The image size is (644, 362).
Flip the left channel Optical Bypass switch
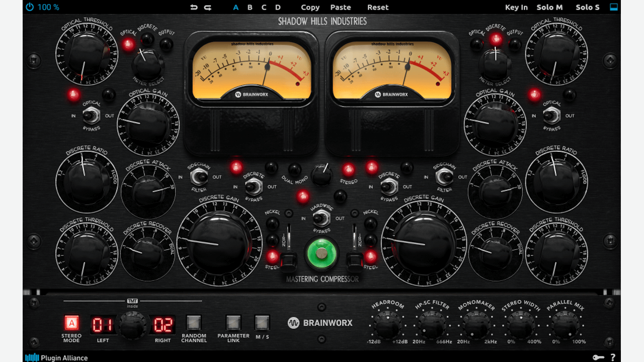click(91, 116)
